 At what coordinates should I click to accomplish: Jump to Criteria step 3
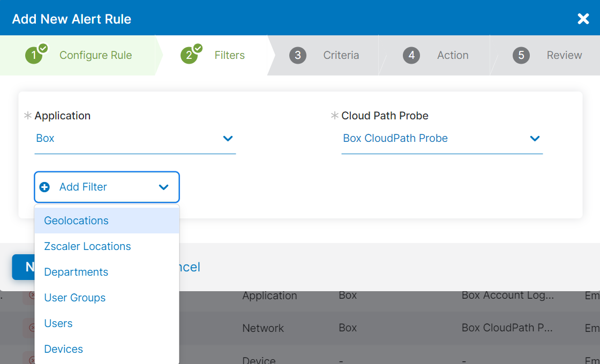(341, 55)
